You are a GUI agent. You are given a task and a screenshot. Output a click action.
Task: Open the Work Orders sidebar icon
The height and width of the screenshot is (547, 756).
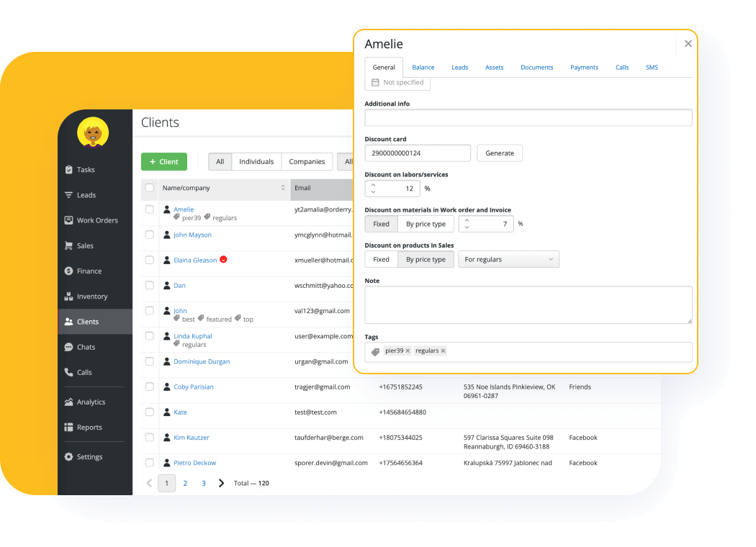69,220
